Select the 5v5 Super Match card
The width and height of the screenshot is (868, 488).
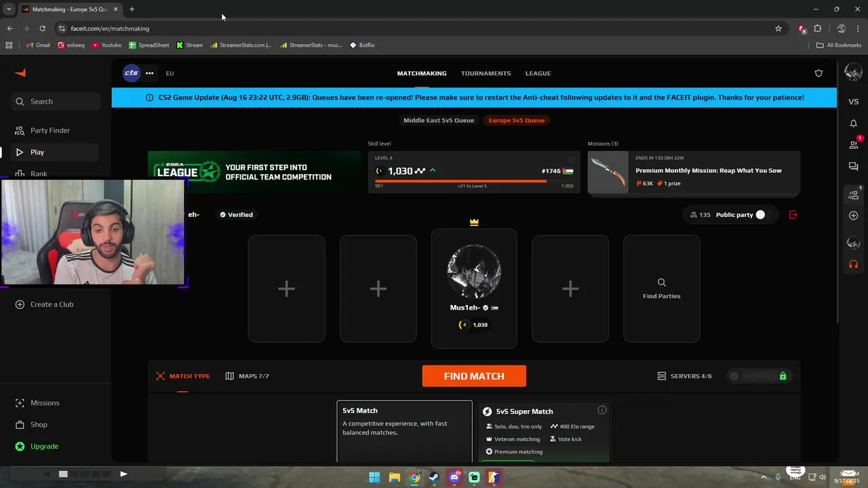point(544,432)
